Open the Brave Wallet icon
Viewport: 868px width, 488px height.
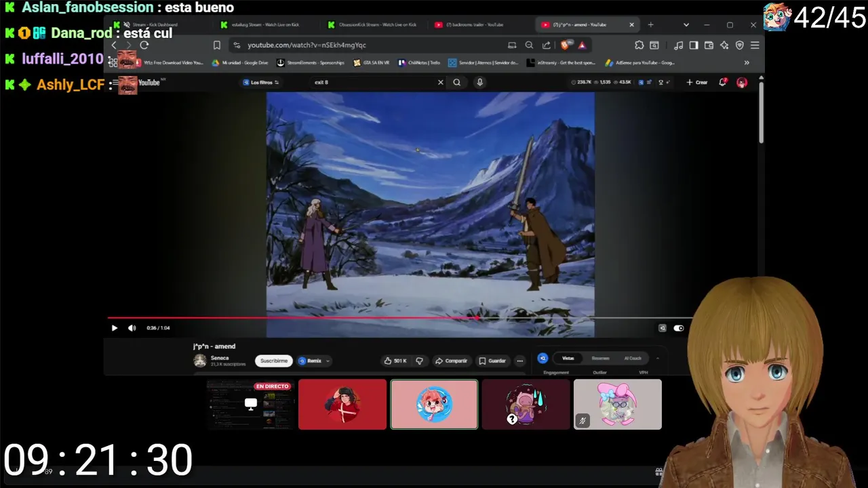coord(709,45)
